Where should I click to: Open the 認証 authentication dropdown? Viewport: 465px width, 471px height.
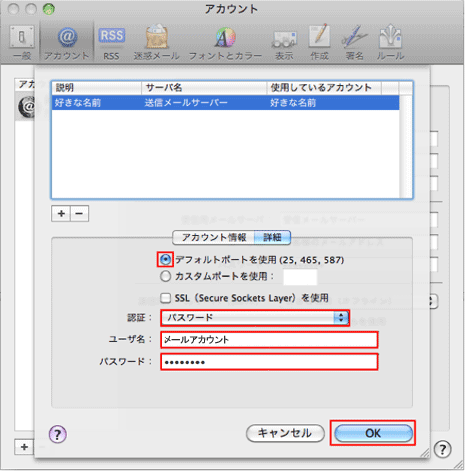[255, 318]
